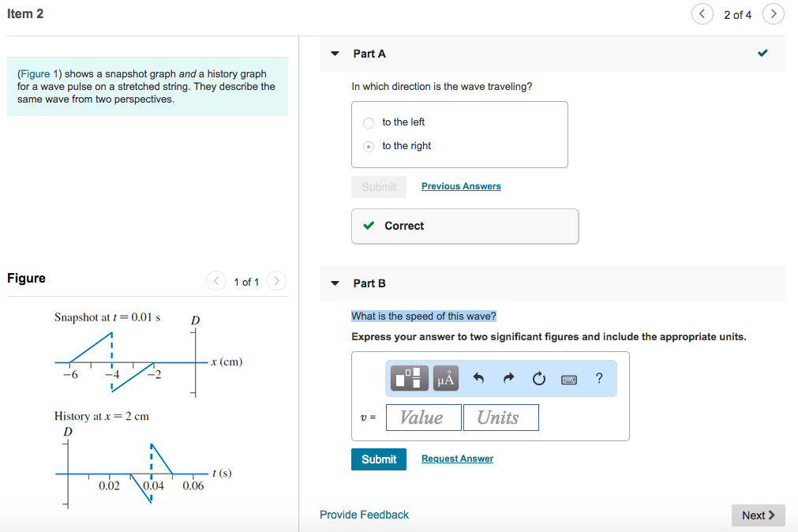Reset the answer with the circular arrow

click(x=538, y=378)
